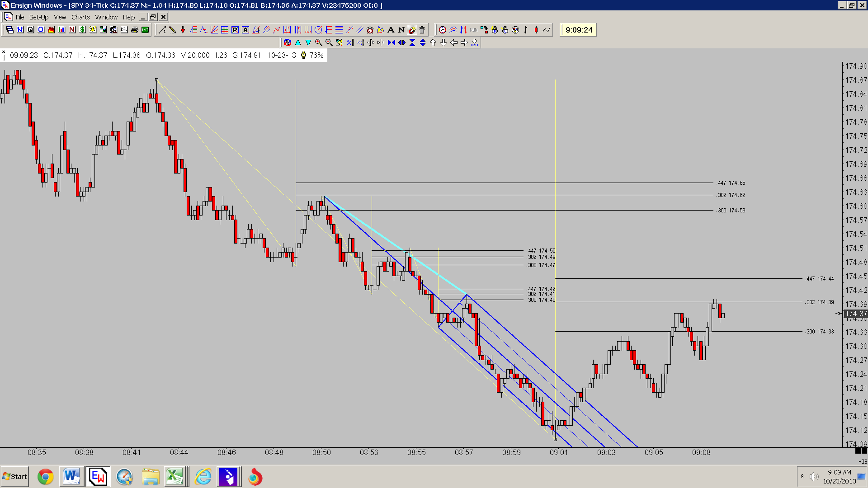Click the 09:01 time axis label
The width and height of the screenshot is (868, 488).
[559, 452]
